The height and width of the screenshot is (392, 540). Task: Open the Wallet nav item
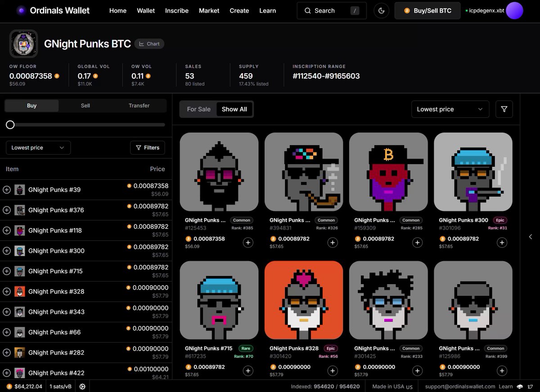tap(146, 10)
